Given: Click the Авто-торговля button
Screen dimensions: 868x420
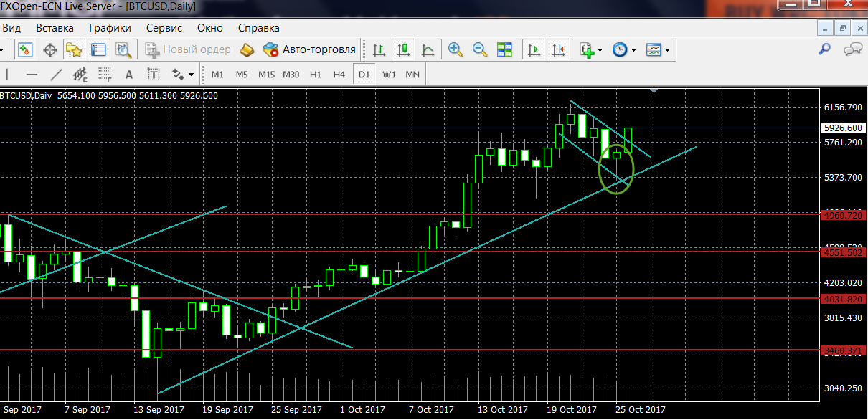Looking at the screenshot, I should (x=310, y=49).
